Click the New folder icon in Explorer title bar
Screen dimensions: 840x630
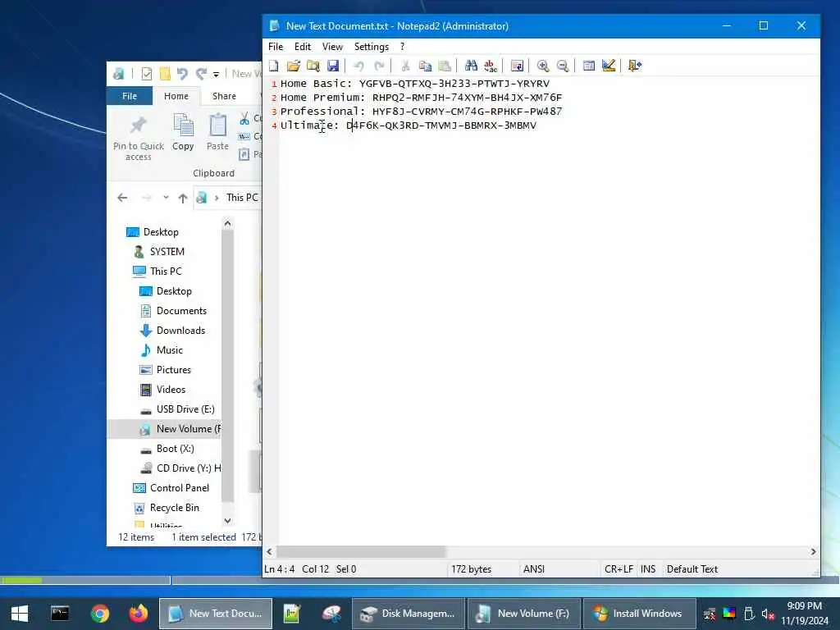[x=165, y=74]
